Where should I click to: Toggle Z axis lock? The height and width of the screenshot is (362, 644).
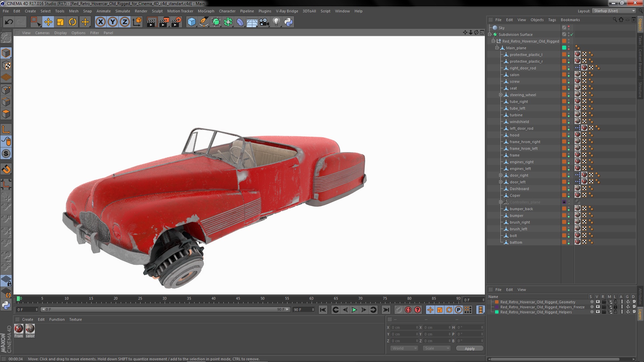tap(125, 22)
